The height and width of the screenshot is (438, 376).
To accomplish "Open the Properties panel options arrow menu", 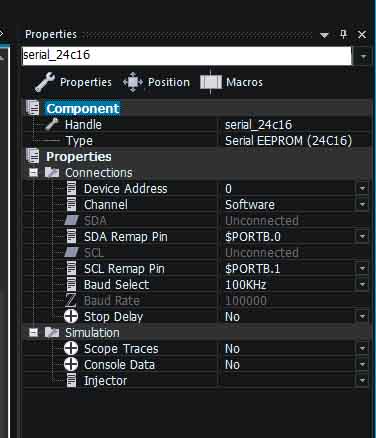I will pyautogui.click(x=324, y=35).
